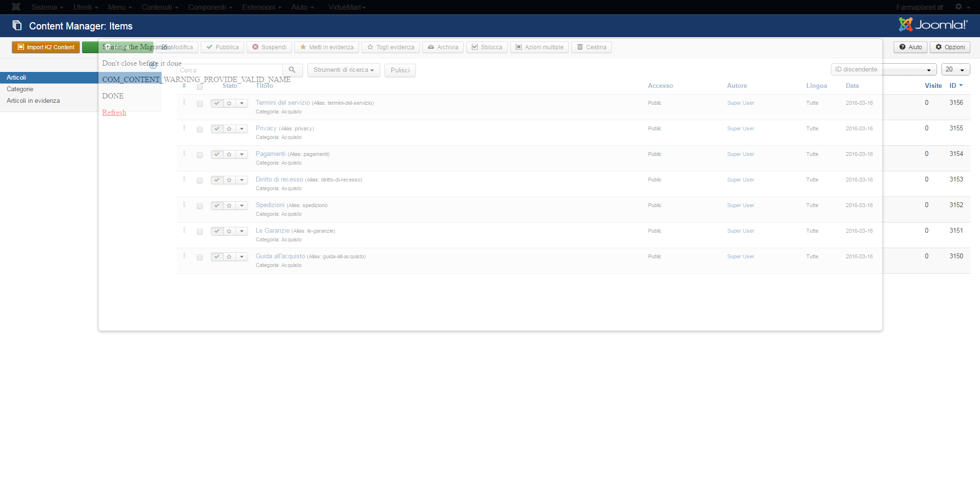Click the Archivia toolbar button
This screenshot has height=490, width=980.
(443, 47)
